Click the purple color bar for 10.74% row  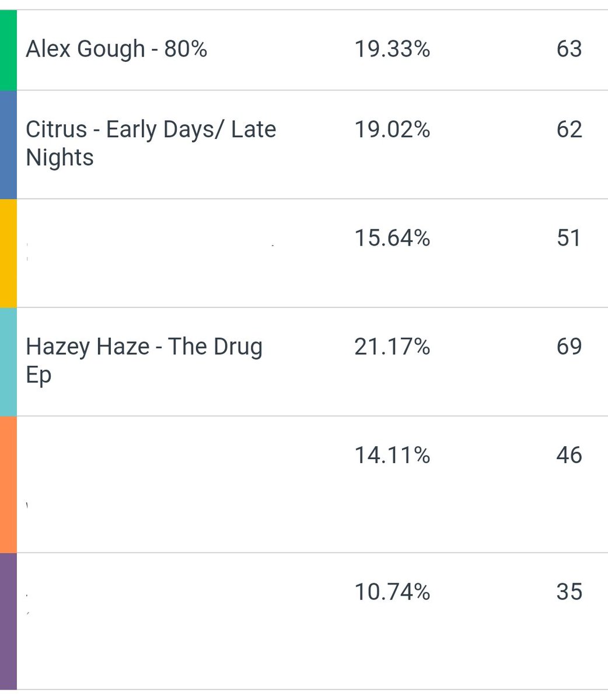point(8,621)
